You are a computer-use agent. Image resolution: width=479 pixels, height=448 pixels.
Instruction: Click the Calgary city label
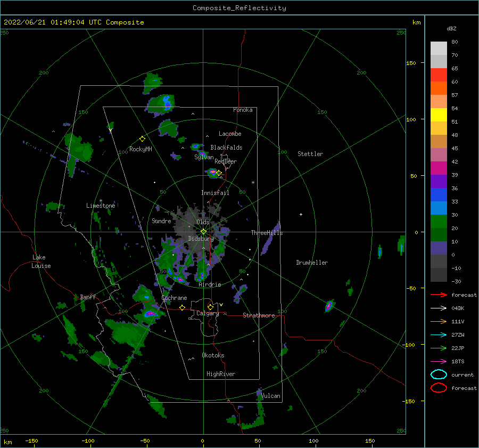(x=208, y=313)
